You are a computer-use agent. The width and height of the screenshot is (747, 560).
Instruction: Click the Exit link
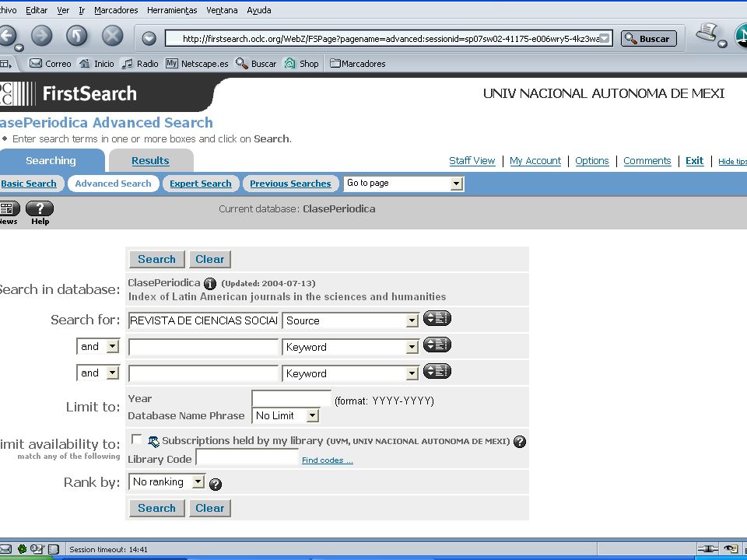(694, 161)
